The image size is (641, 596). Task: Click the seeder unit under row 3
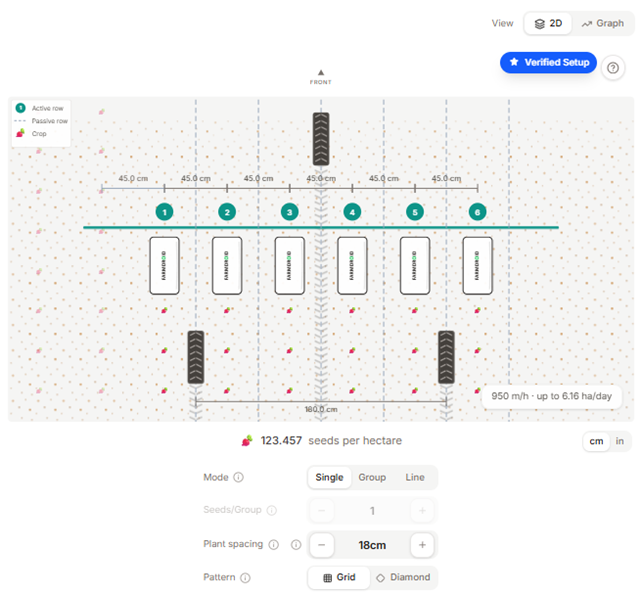289,266
